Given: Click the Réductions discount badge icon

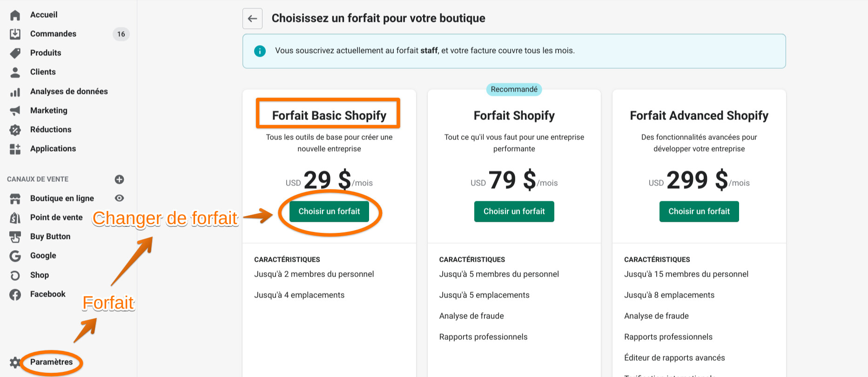Looking at the screenshot, I should 15,130.
